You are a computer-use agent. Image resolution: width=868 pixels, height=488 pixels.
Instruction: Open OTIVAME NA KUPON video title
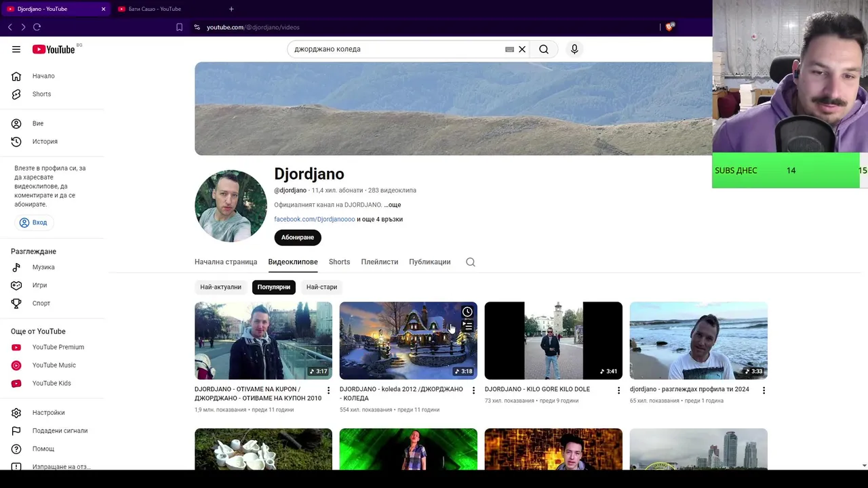click(x=258, y=393)
